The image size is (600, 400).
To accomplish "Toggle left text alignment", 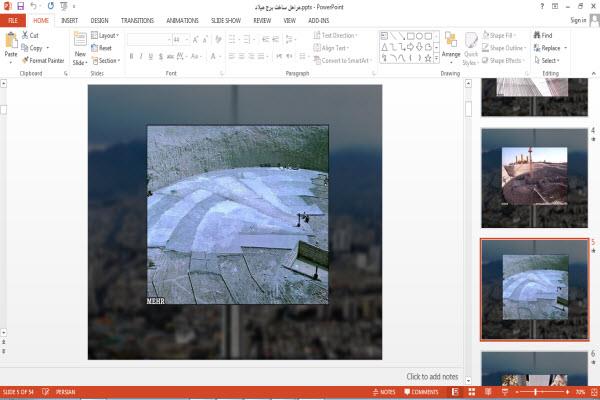I will pos(232,57).
